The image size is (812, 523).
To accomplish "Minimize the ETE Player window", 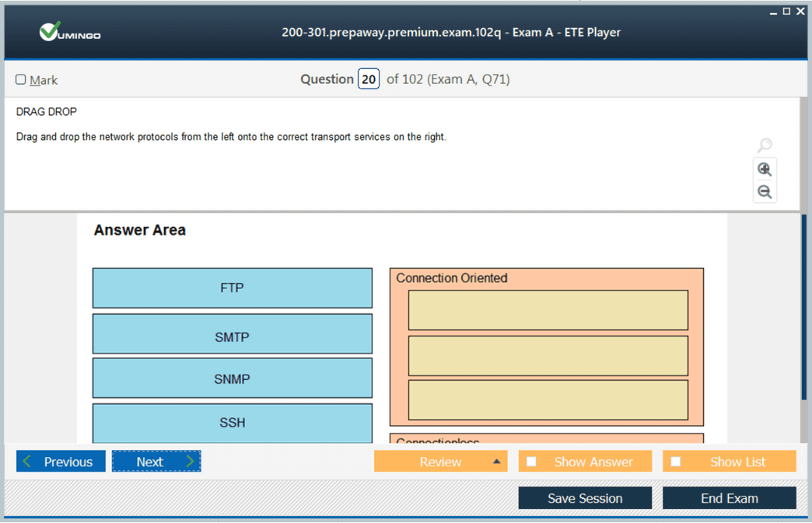I will click(773, 11).
